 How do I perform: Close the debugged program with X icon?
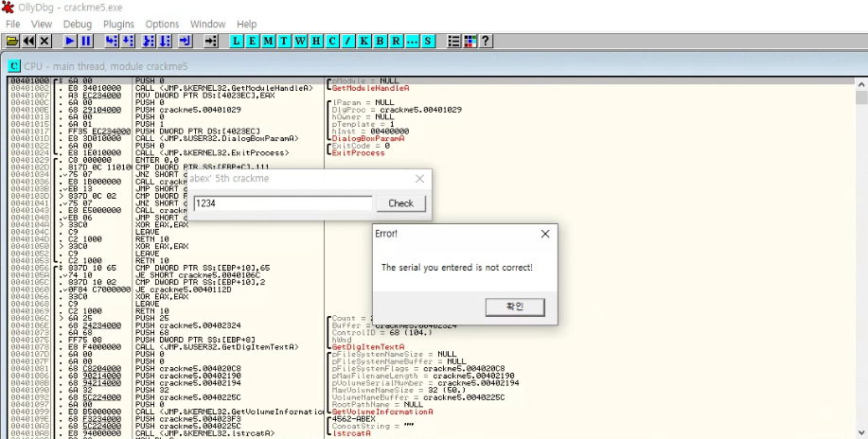click(x=44, y=41)
